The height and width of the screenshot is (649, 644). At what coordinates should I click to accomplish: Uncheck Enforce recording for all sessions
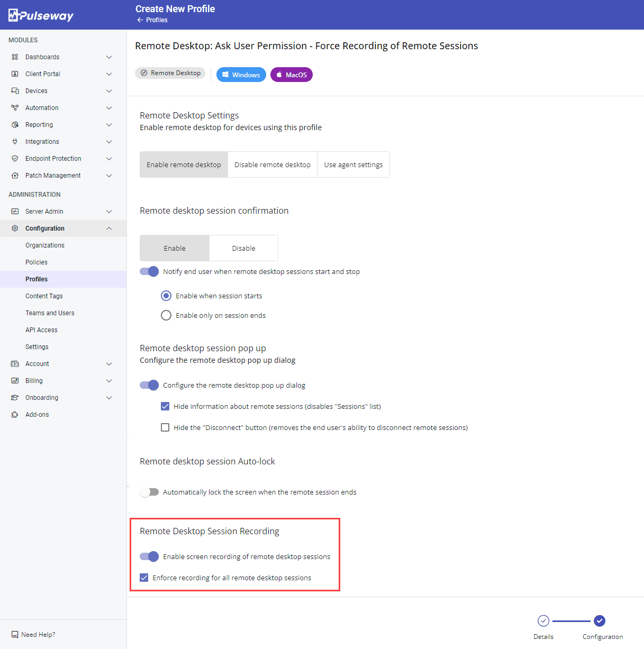coord(144,578)
